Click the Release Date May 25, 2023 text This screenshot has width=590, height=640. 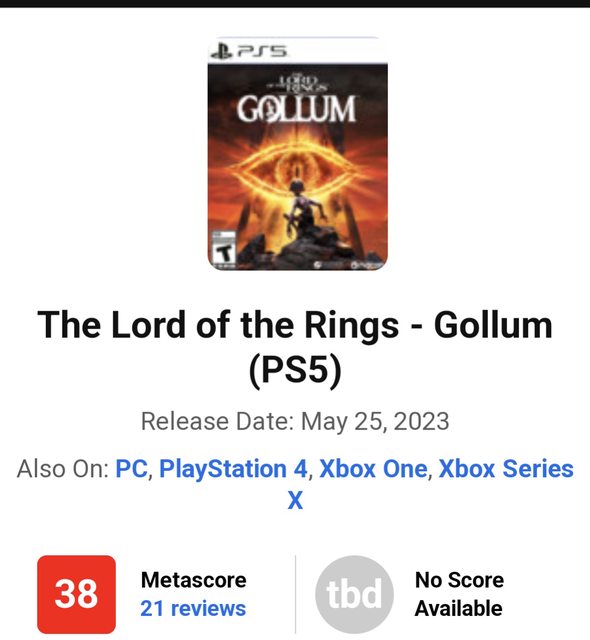tap(295, 421)
